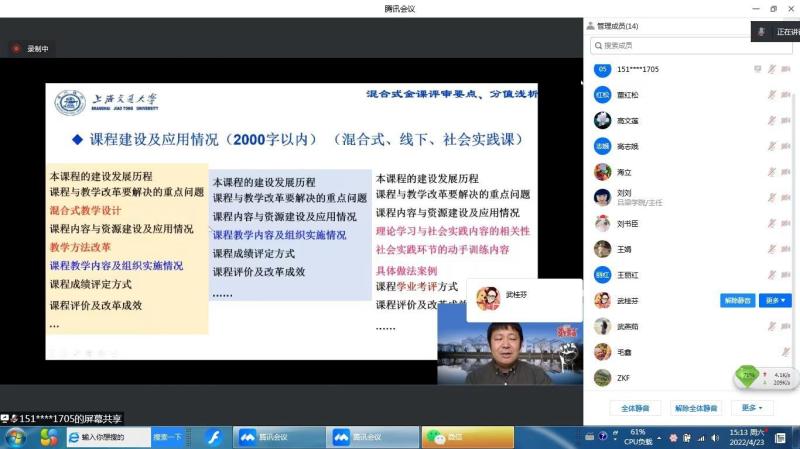Click the muted microphone icon for 151****1705
The image size is (800, 449).
[x=771, y=69]
